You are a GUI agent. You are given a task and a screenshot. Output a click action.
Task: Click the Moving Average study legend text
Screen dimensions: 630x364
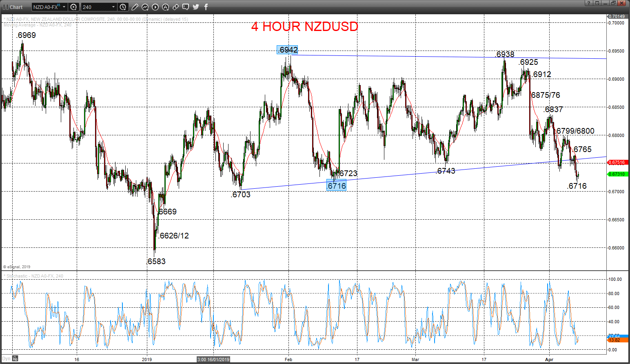38,25
